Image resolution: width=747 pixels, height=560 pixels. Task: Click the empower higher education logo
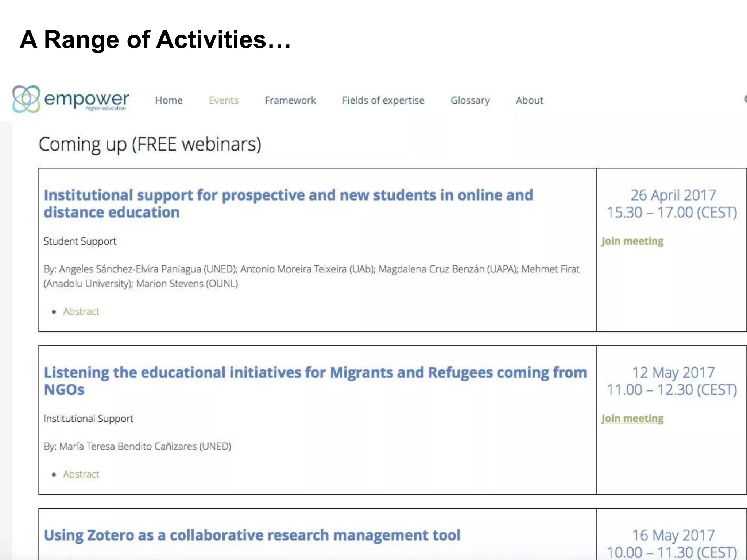coord(71,99)
